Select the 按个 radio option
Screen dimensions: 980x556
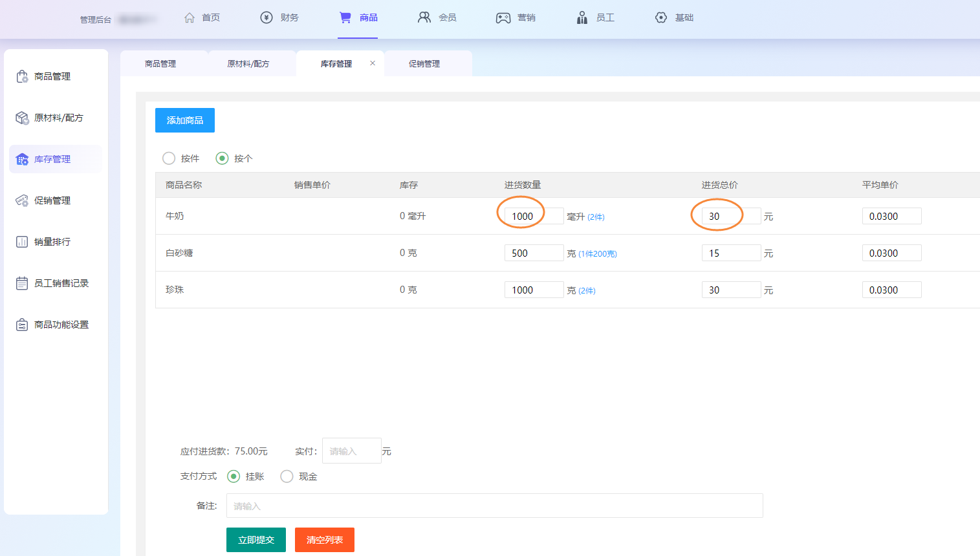[x=222, y=158]
